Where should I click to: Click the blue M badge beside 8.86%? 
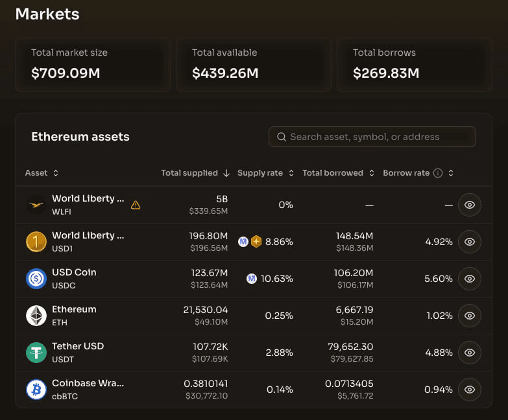(243, 242)
